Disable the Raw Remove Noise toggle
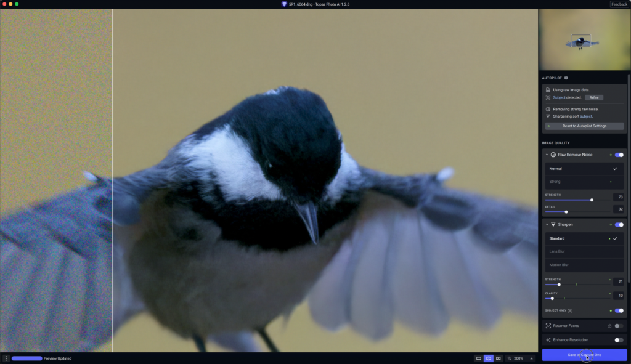 coord(619,155)
